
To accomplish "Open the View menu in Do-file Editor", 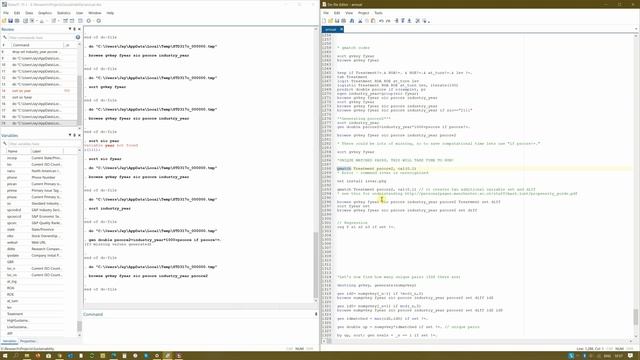I will click(349, 13).
